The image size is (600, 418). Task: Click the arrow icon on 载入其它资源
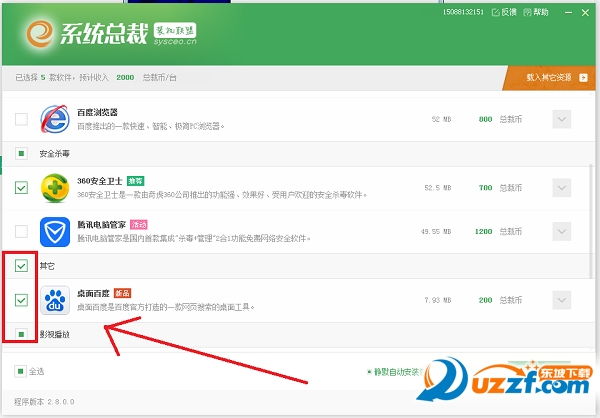coord(583,78)
